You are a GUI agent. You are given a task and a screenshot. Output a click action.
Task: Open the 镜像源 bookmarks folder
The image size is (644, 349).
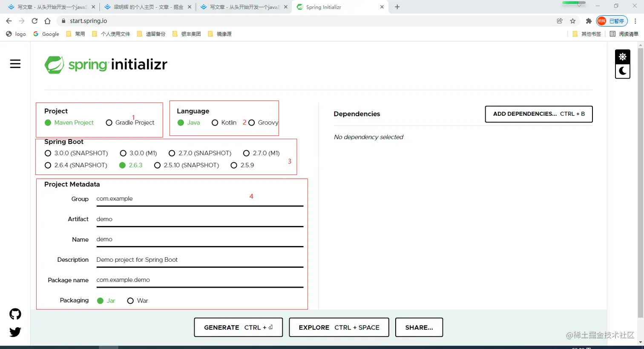(220, 34)
